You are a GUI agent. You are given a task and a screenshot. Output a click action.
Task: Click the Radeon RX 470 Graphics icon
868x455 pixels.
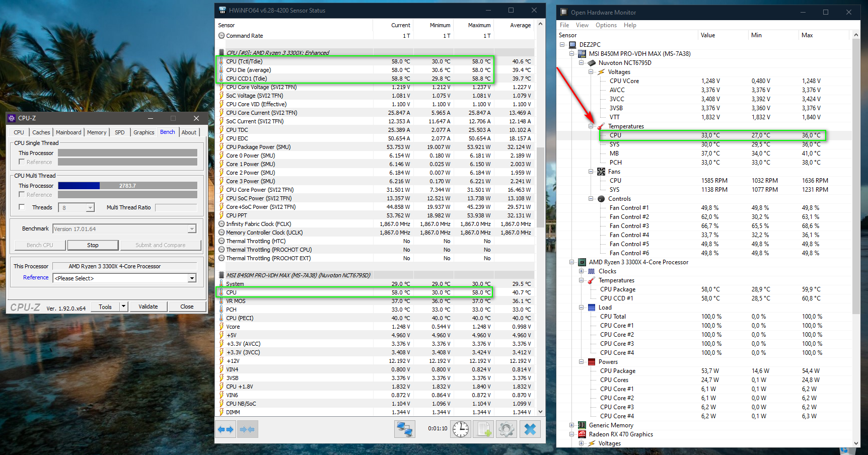tap(582, 434)
